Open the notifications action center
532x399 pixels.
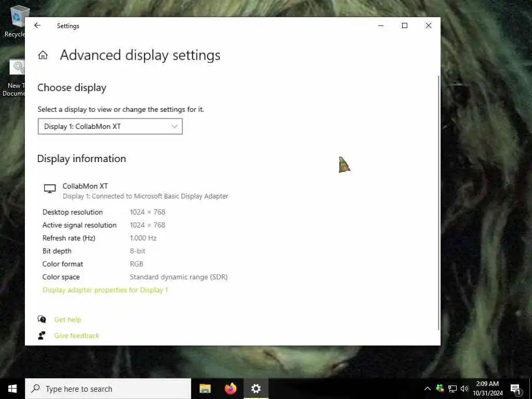(x=515, y=389)
